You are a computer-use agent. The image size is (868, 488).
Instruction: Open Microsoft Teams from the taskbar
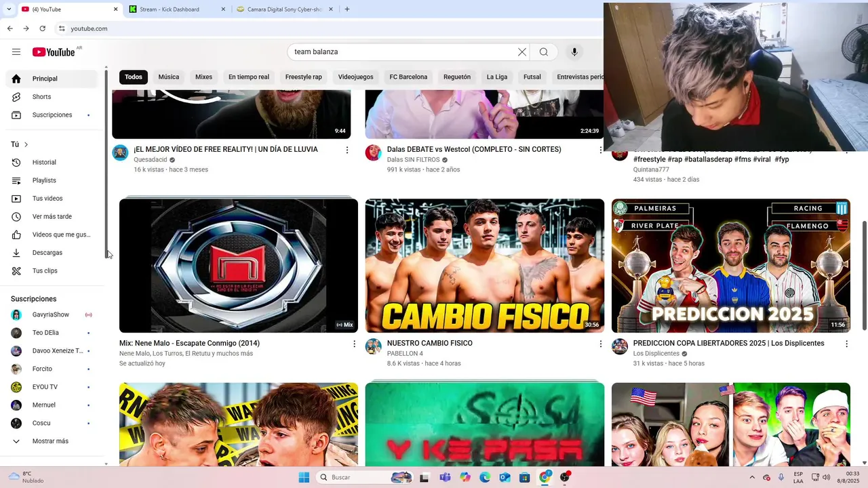[445, 477]
